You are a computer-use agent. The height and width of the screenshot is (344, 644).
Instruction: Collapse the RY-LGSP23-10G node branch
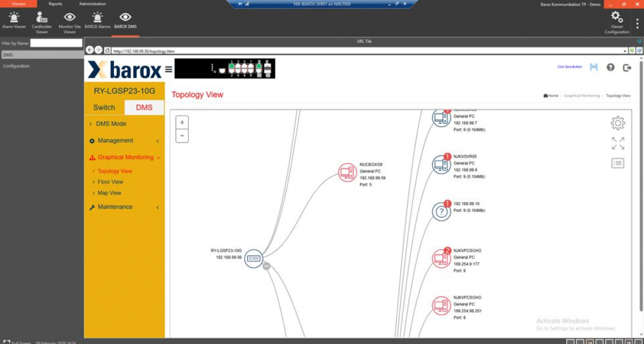point(266,266)
